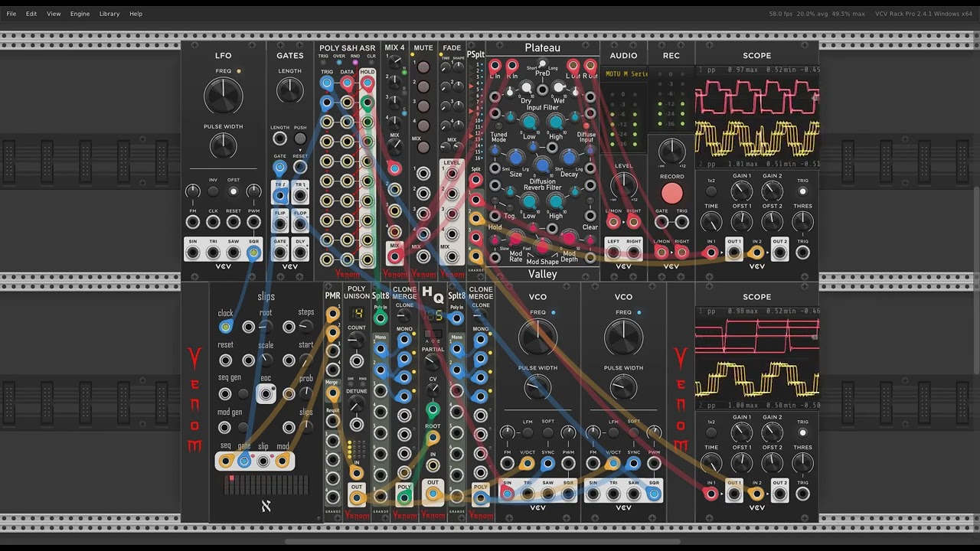Toggle MUTE module channel 3 button
The height and width of the screenshot is (551, 980).
tap(423, 105)
